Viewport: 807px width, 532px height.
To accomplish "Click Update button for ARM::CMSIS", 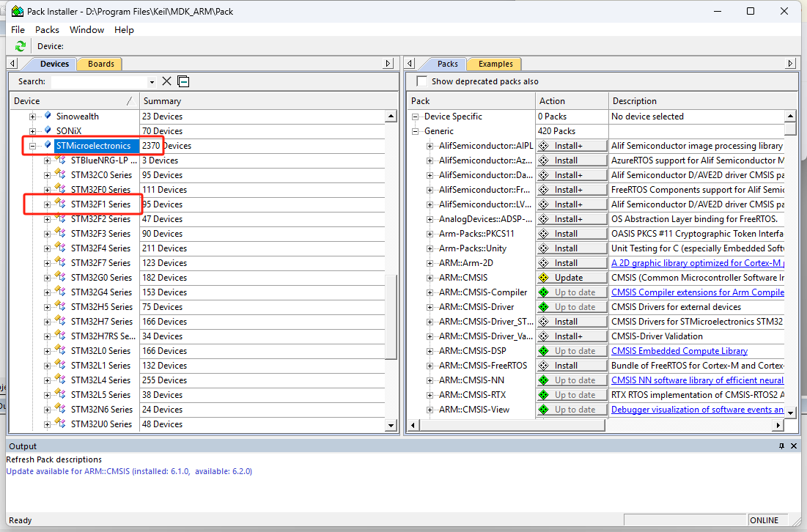I will coord(572,277).
